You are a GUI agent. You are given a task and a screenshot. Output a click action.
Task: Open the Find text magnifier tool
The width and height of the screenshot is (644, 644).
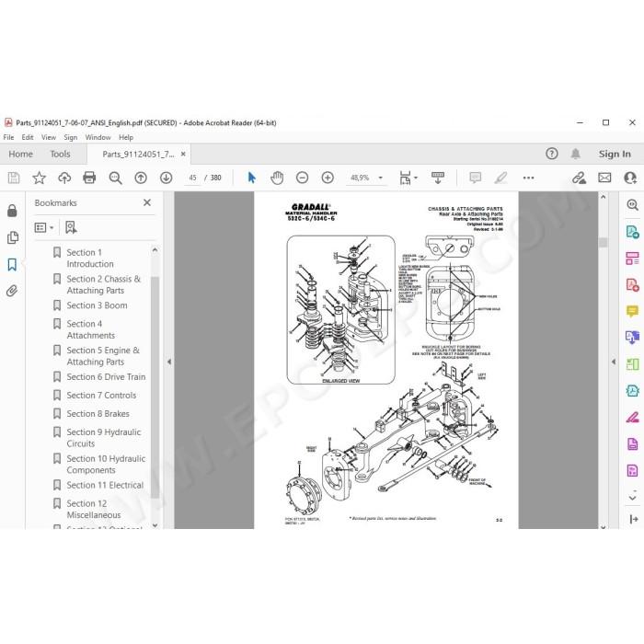click(115, 178)
